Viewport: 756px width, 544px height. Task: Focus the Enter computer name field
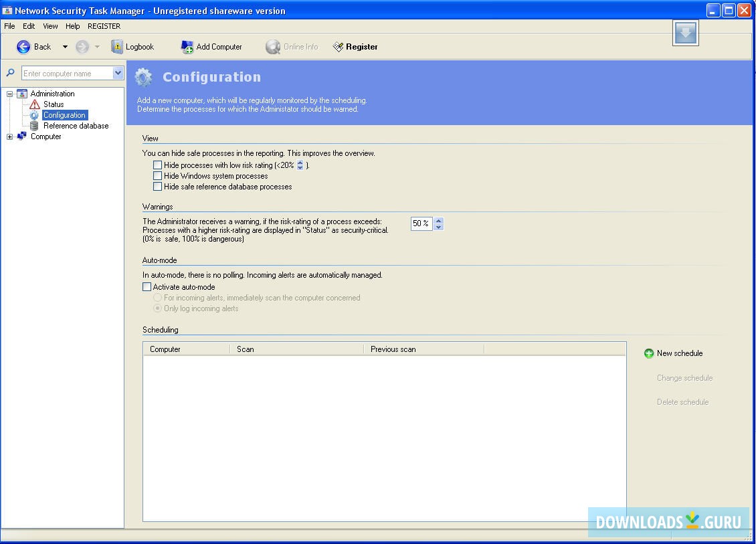point(68,74)
